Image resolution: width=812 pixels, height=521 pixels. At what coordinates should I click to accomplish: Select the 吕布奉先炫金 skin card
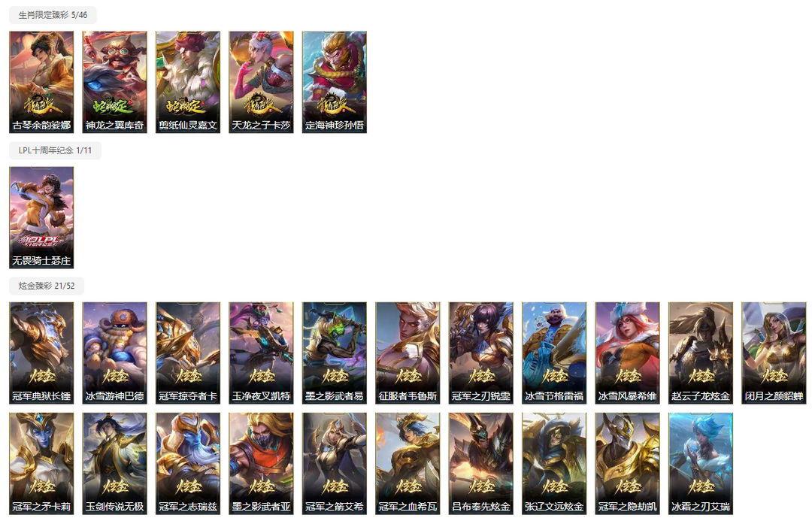click(481, 464)
